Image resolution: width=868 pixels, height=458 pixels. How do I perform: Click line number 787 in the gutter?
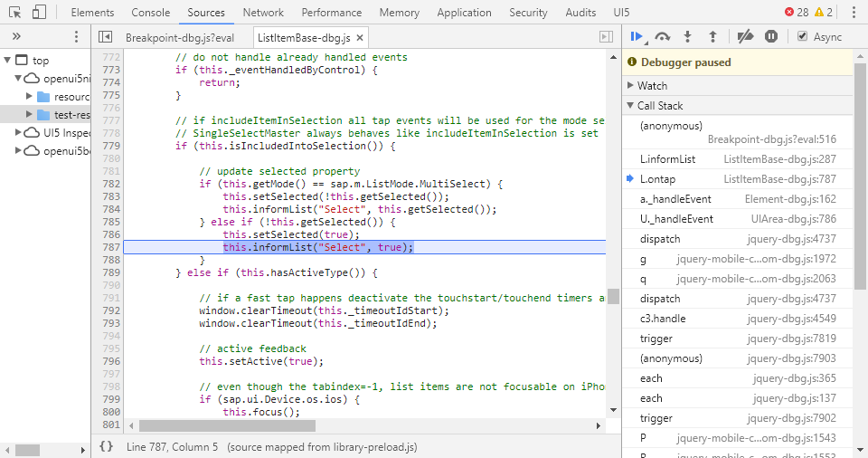(111, 247)
